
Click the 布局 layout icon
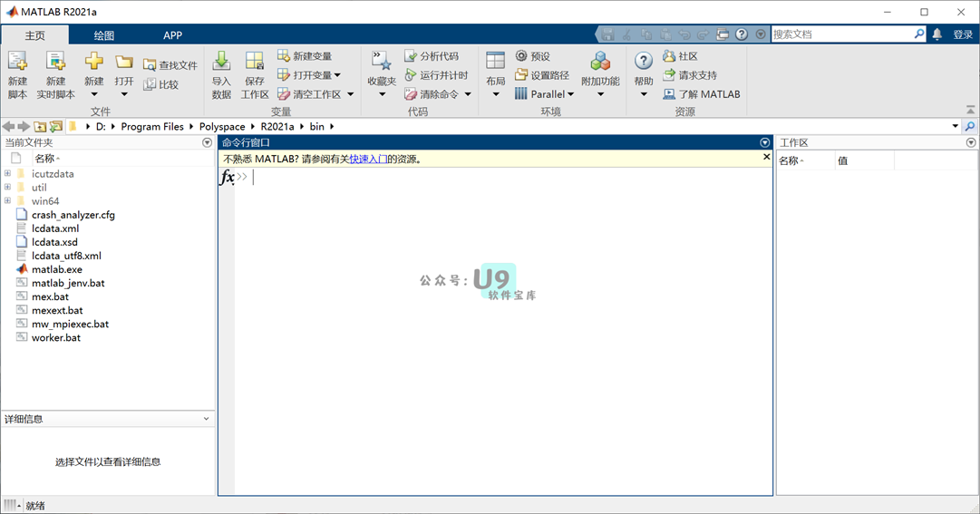coord(496,62)
